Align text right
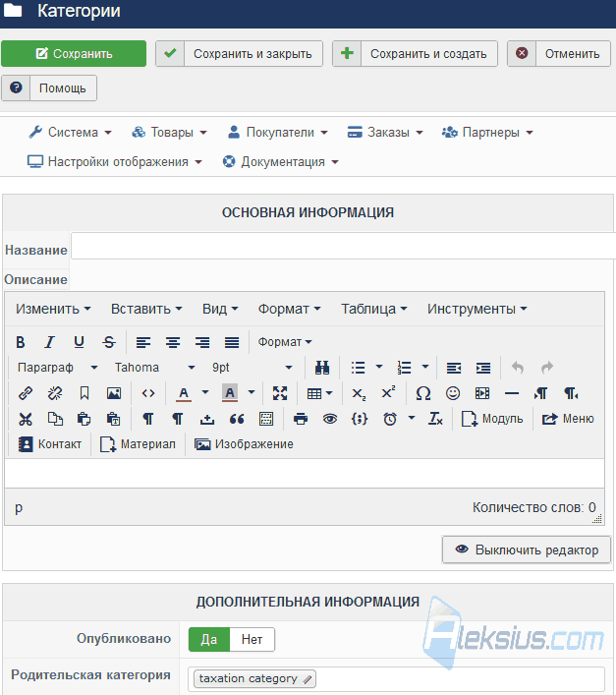The width and height of the screenshot is (616, 695). tap(202, 342)
